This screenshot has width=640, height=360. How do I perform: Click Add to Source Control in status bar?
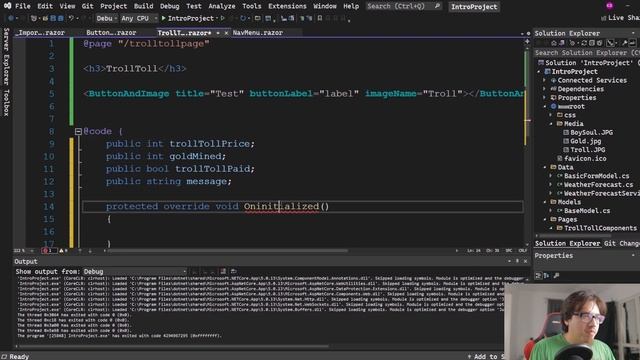486,356
